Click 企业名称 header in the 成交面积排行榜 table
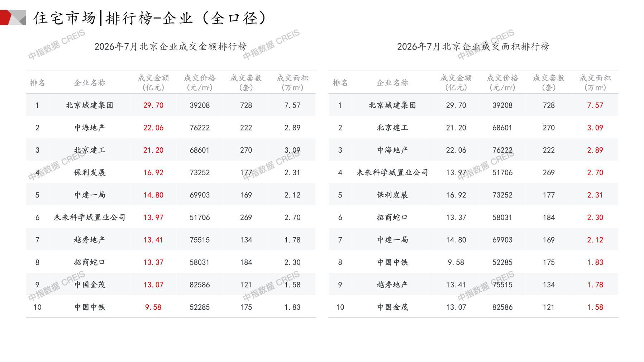644x362 pixels. (x=392, y=83)
